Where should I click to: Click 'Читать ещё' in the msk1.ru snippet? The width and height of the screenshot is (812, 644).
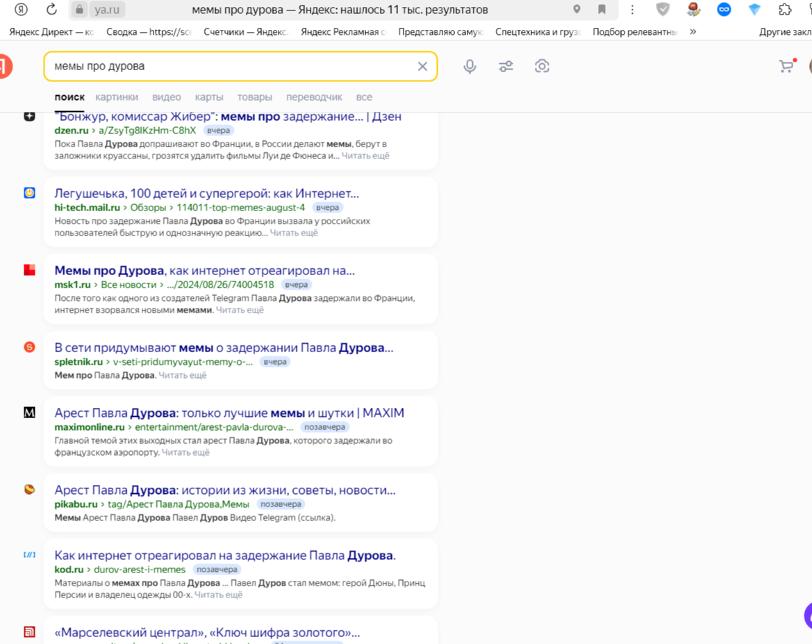[240, 310]
